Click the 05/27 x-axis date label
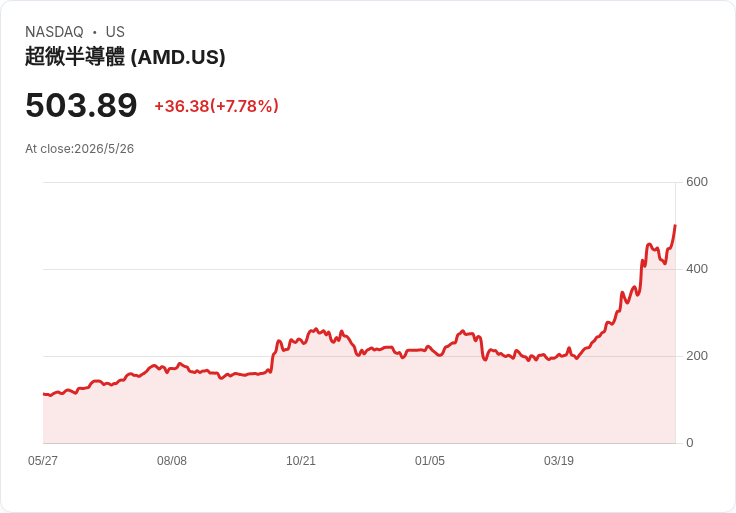The image size is (736, 513). pos(43,460)
